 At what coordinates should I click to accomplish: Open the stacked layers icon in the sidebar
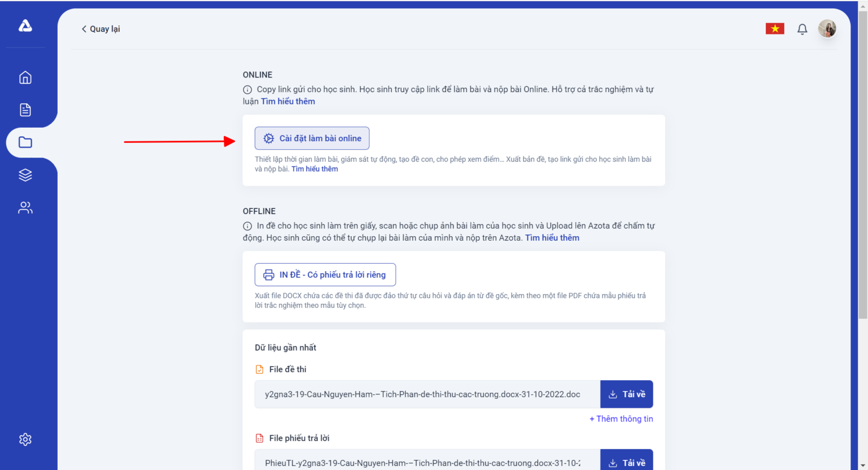[x=25, y=175]
